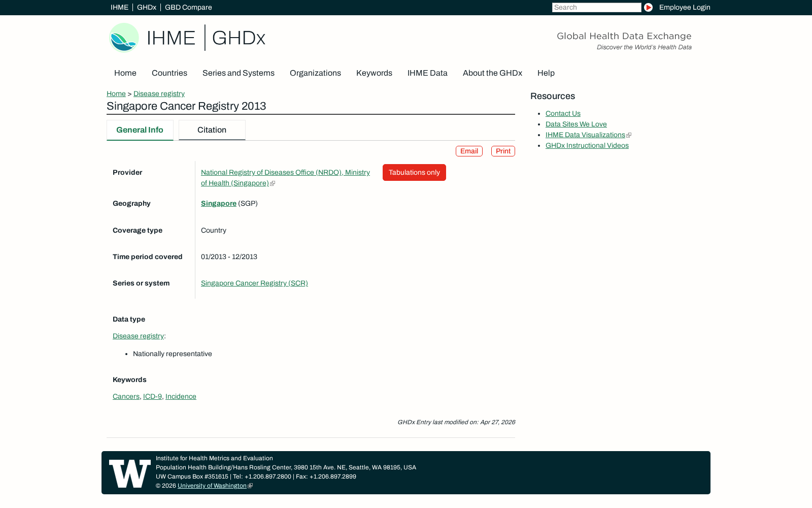
Task: Open Series and Systems menu item
Action: 239,73
